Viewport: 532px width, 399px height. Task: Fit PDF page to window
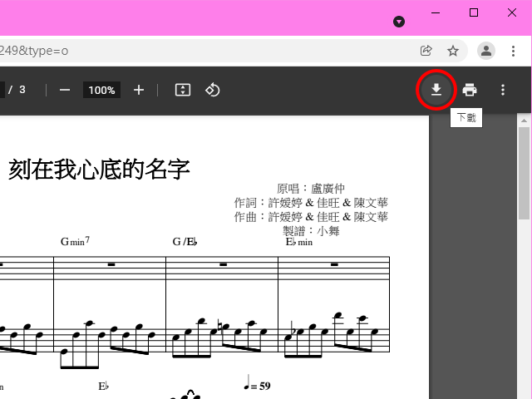tap(183, 90)
